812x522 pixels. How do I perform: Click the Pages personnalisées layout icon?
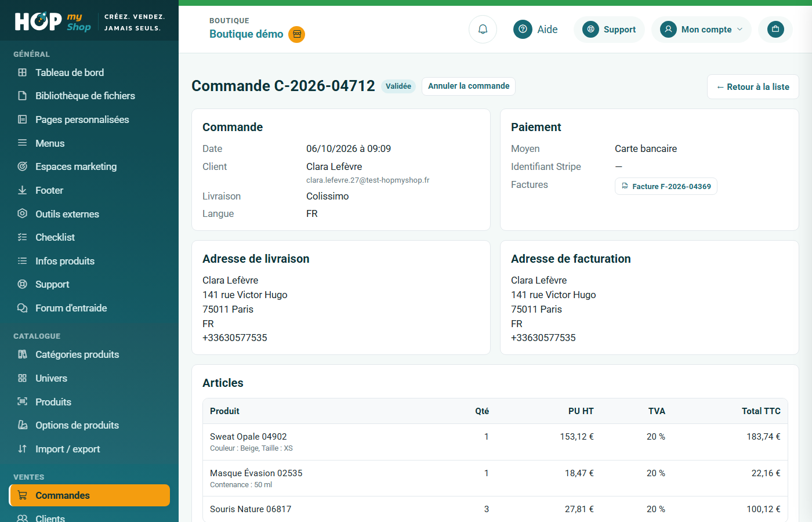23,119
